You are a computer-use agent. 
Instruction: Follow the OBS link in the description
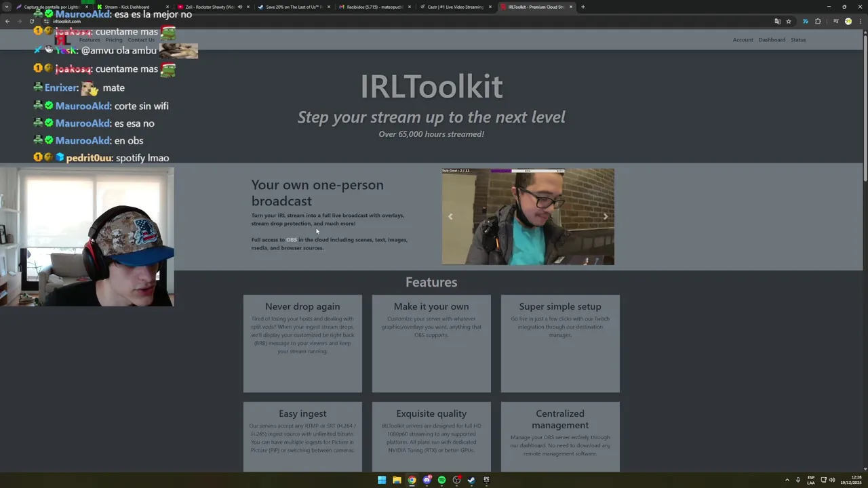pyautogui.click(x=292, y=240)
